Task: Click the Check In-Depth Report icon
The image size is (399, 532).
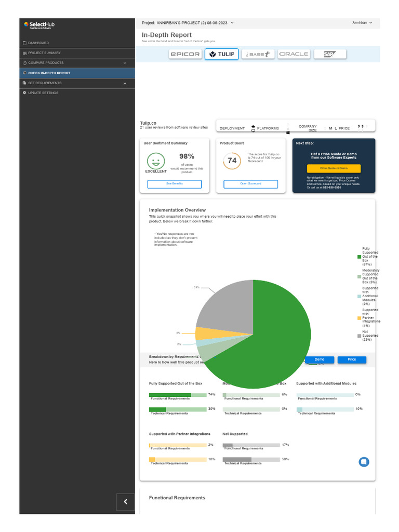Action: 25,73
